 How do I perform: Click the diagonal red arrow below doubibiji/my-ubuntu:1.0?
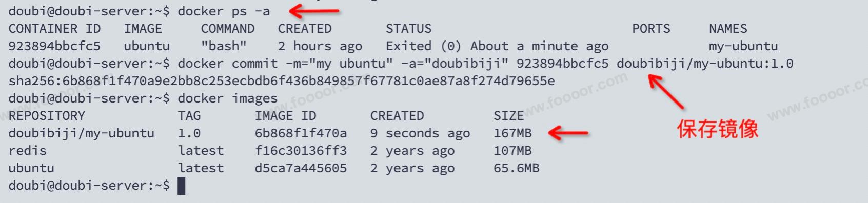(x=666, y=91)
